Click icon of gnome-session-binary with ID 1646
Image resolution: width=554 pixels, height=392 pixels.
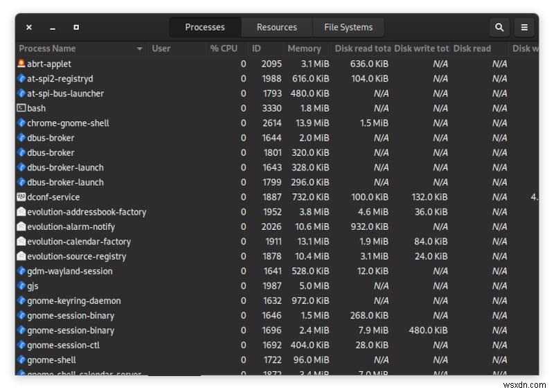(x=21, y=315)
